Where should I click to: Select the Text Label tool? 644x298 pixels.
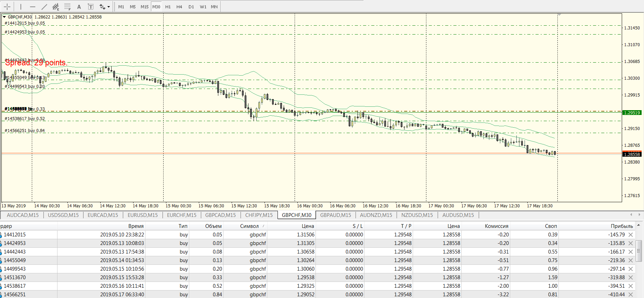(91, 7)
